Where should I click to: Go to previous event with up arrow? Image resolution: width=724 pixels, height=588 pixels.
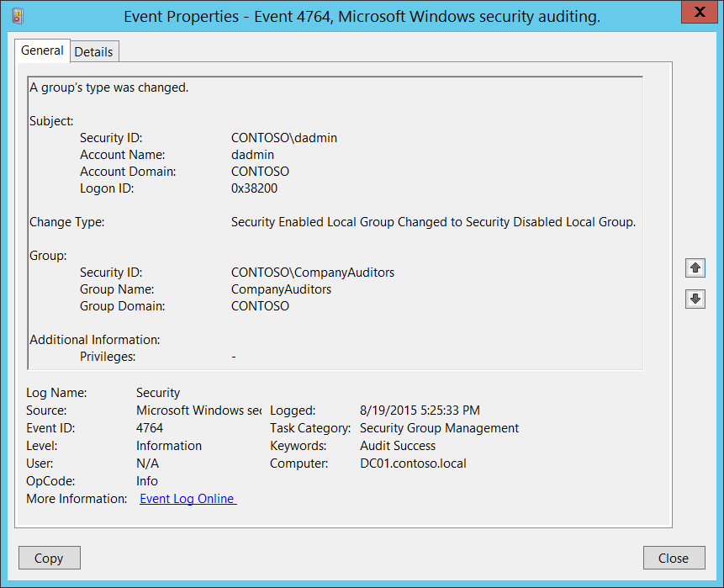pyautogui.click(x=695, y=268)
